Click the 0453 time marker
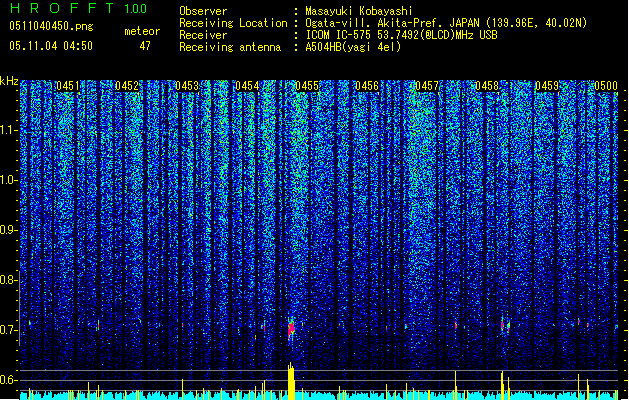This screenshot has height=400, width=629. (187, 86)
